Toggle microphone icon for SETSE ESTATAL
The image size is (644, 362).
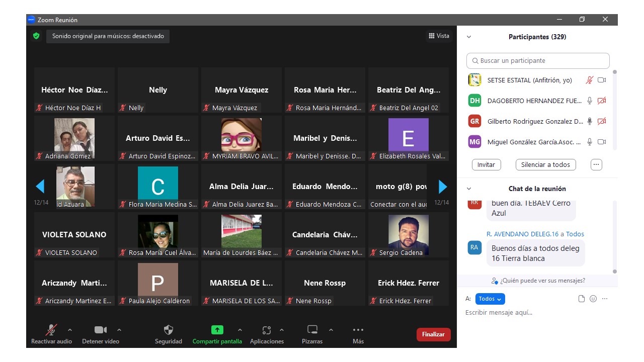coord(590,80)
